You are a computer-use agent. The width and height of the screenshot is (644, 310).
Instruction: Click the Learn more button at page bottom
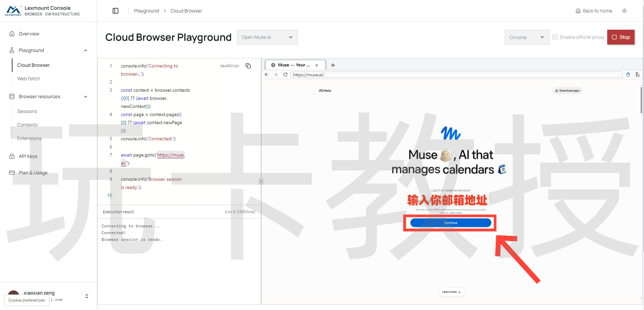(x=452, y=292)
